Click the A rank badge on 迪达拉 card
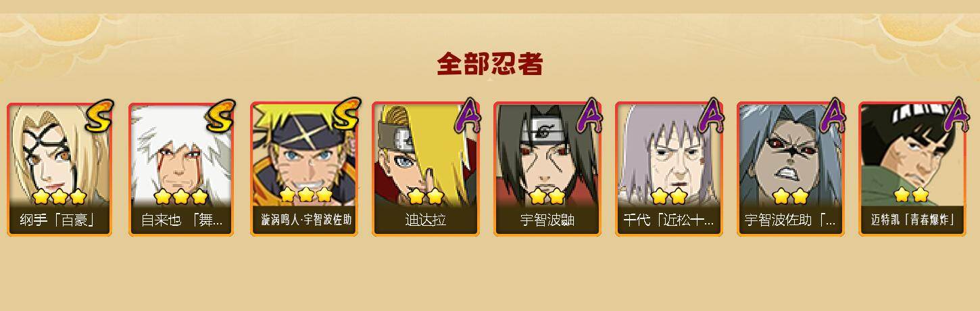 pos(466,116)
